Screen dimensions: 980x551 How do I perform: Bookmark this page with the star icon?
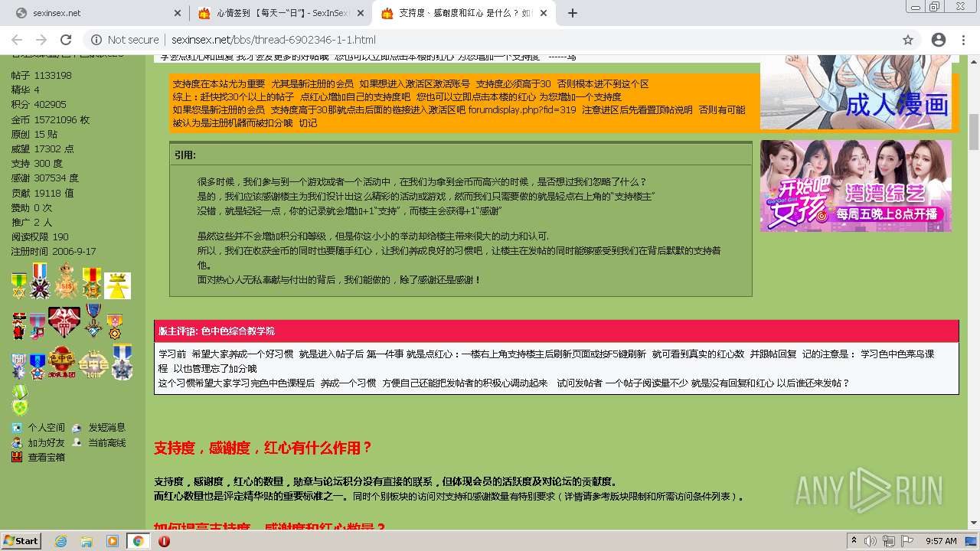click(x=908, y=40)
